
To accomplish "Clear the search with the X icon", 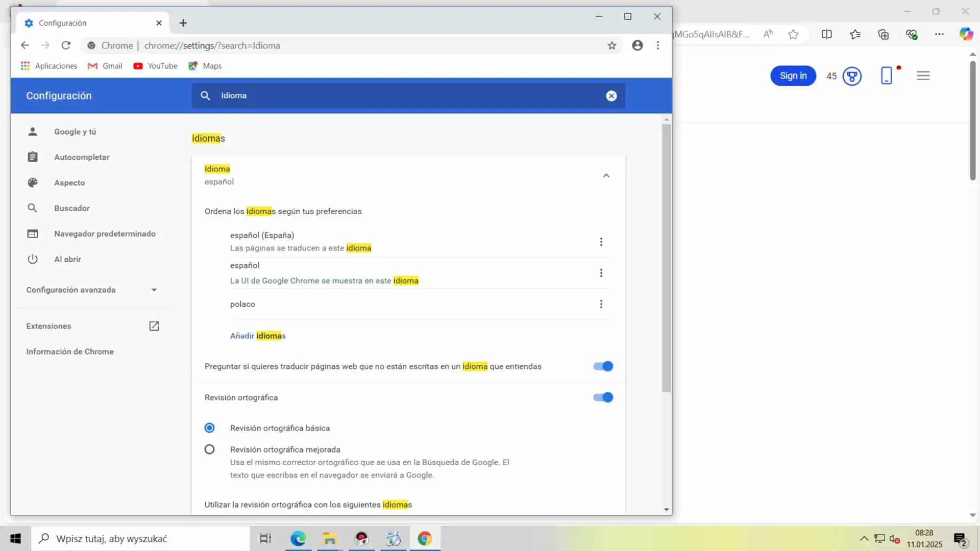I will 611,96.
